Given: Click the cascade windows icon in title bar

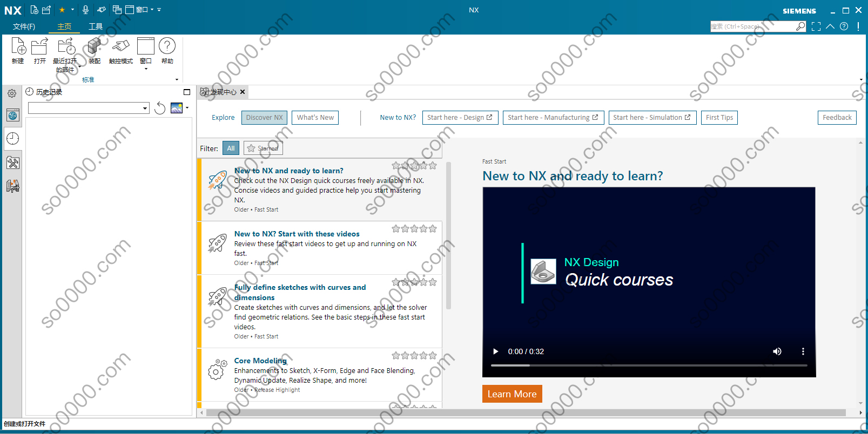Looking at the screenshot, I should tap(117, 10).
